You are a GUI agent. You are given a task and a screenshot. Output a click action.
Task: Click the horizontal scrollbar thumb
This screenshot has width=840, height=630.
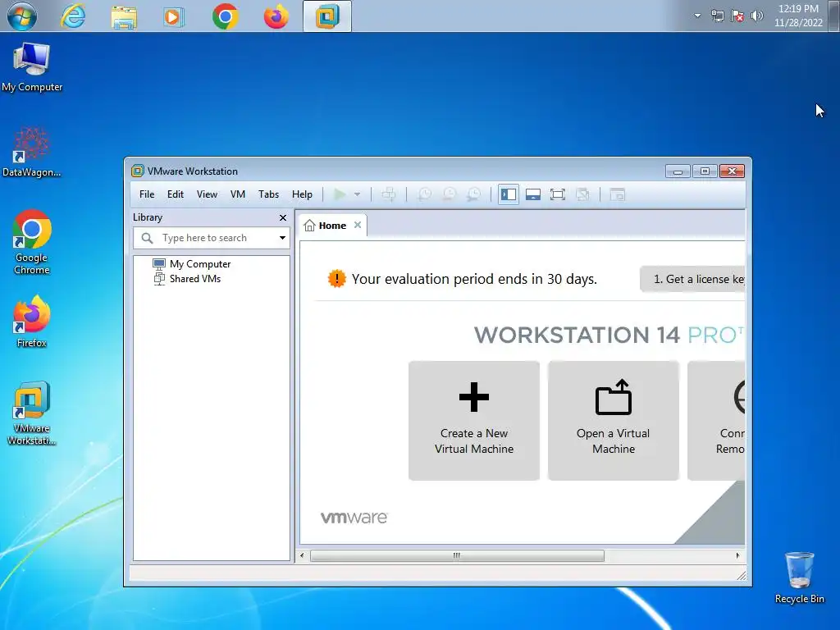coord(457,555)
